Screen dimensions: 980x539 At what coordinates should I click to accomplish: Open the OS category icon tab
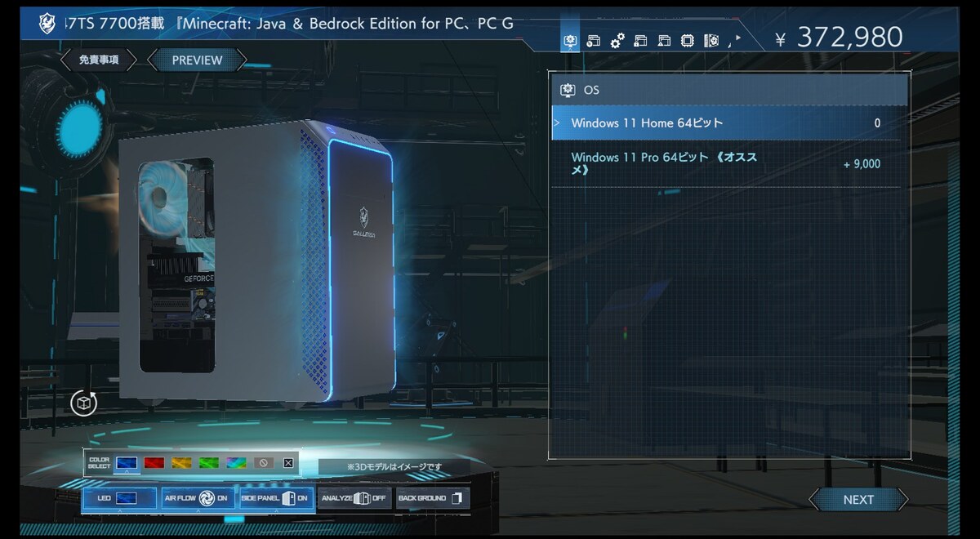click(x=570, y=40)
